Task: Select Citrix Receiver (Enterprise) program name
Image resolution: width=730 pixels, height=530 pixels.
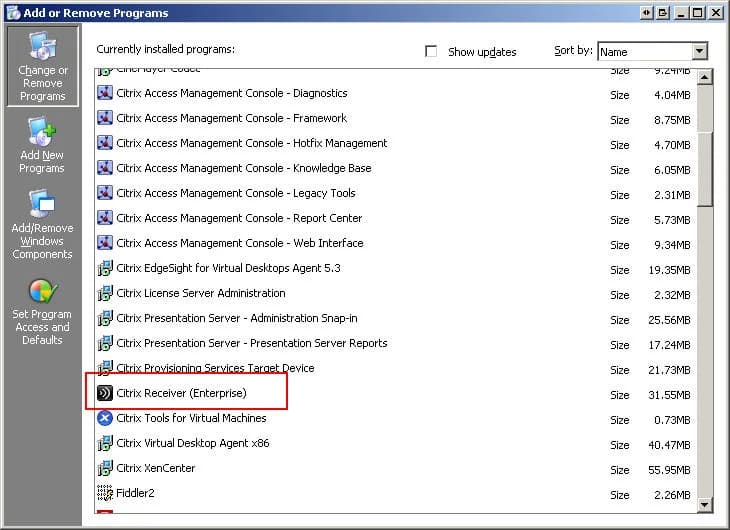Action: pos(182,393)
